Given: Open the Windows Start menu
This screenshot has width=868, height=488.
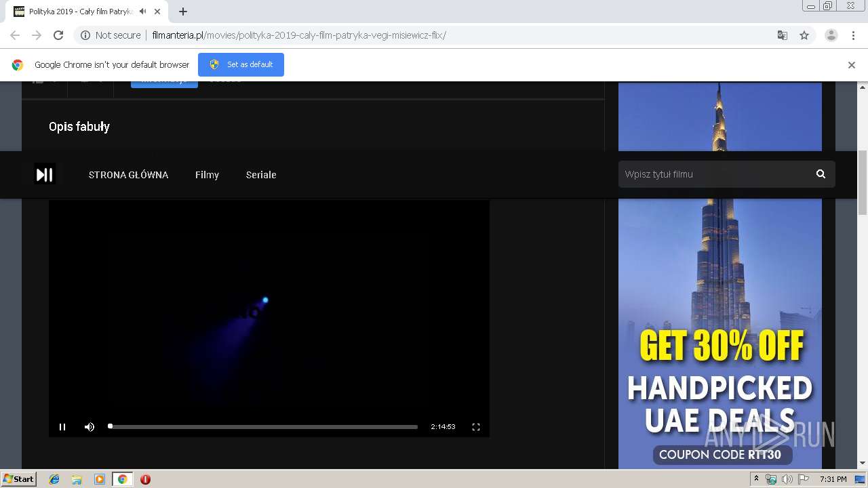Looking at the screenshot, I should 19,479.
